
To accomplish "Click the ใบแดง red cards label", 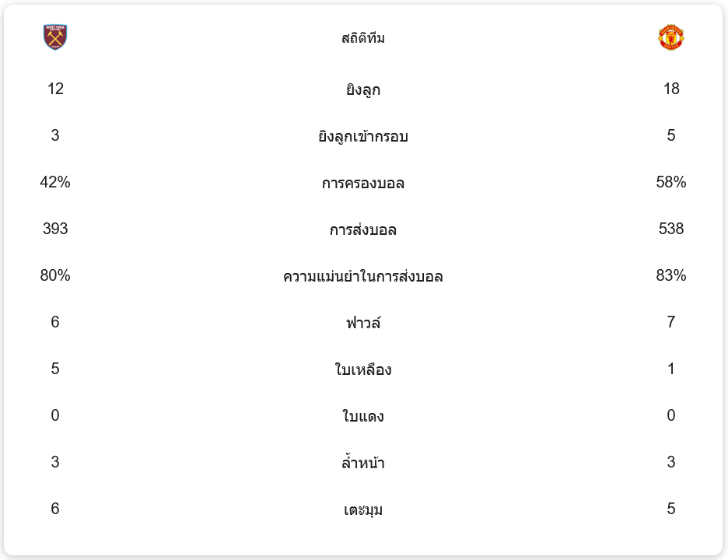I will pyautogui.click(x=363, y=415).
